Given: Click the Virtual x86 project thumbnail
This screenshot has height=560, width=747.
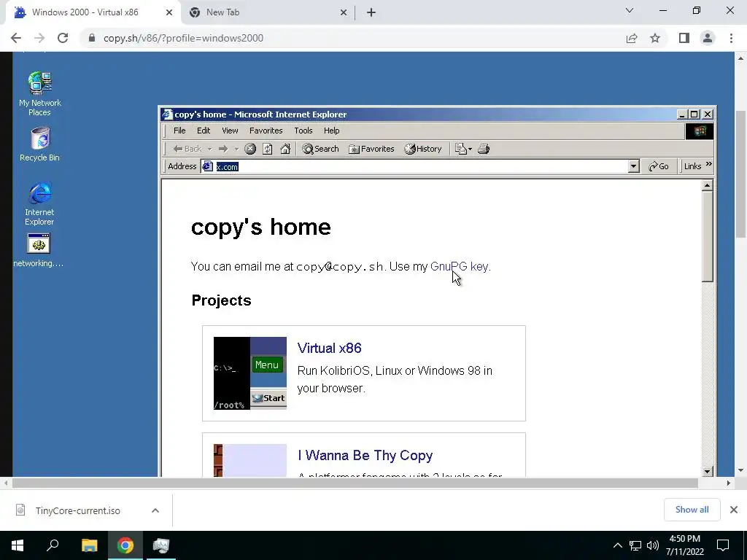Looking at the screenshot, I should tap(250, 373).
